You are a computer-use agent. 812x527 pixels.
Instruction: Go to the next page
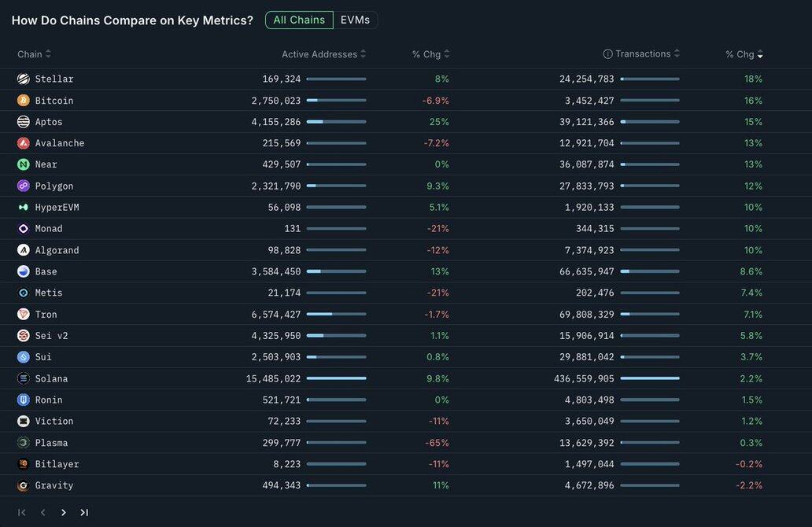(64, 513)
